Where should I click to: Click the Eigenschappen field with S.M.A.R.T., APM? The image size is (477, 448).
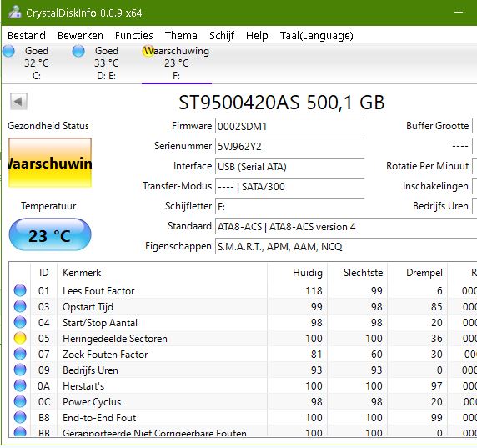tap(346, 246)
